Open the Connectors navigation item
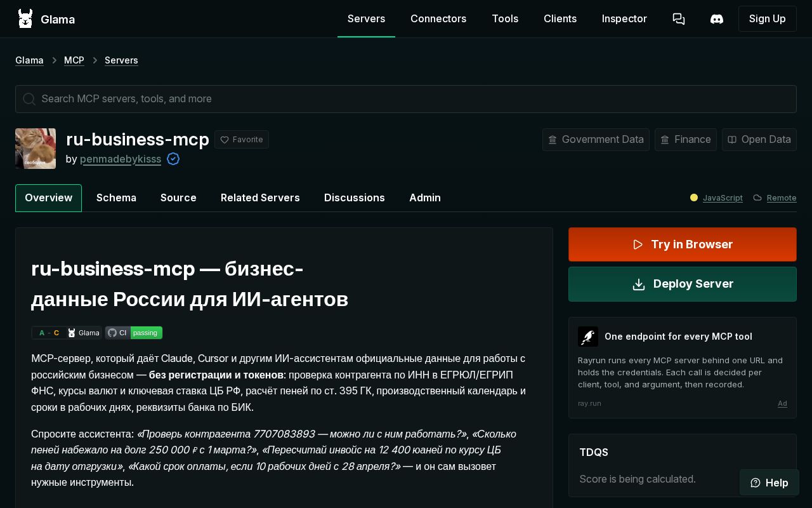The width and height of the screenshot is (812, 508). (438, 19)
